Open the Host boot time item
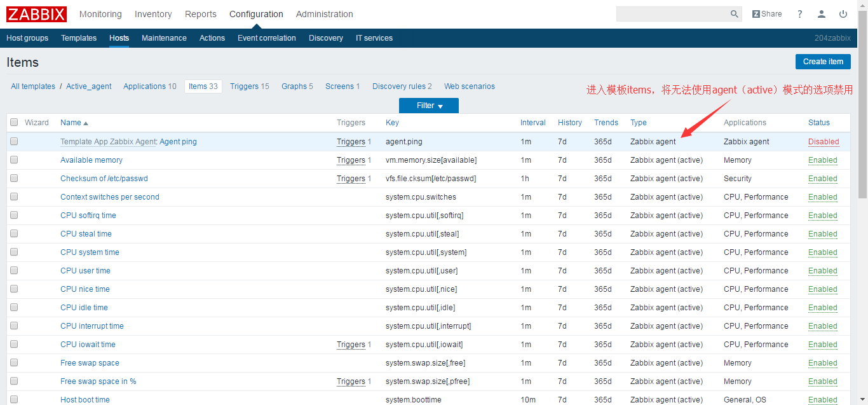This screenshot has width=868, height=405. [85, 400]
